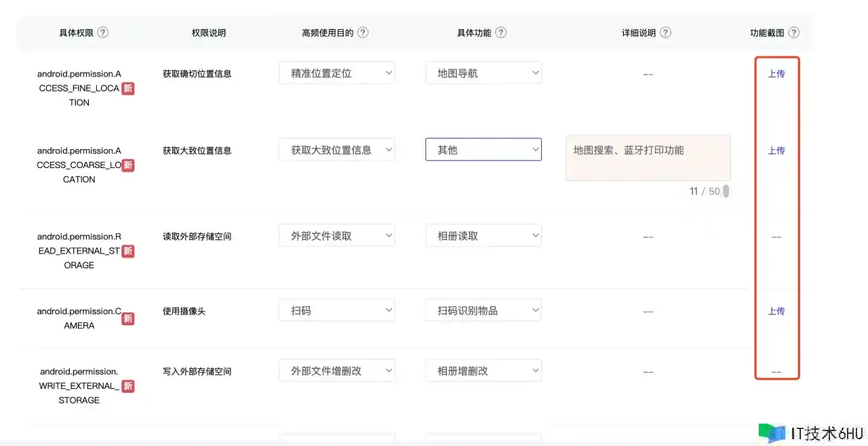Open the 精准位置定位 purpose dropdown

pyautogui.click(x=336, y=73)
